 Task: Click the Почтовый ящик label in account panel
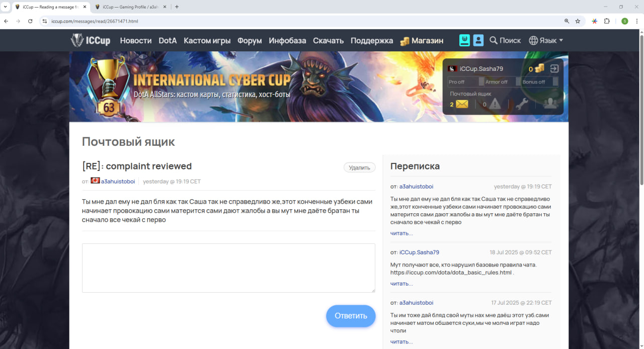[x=470, y=94]
